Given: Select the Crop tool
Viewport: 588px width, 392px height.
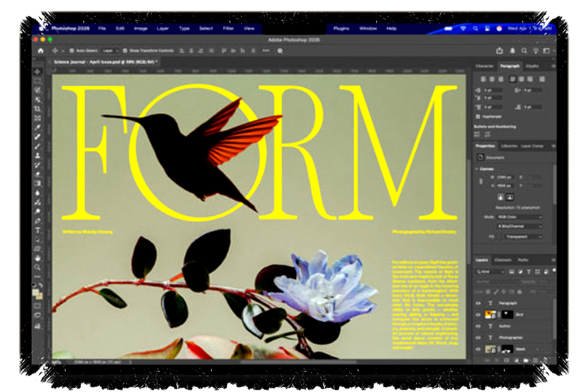Looking at the screenshot, I should (38, 109).
